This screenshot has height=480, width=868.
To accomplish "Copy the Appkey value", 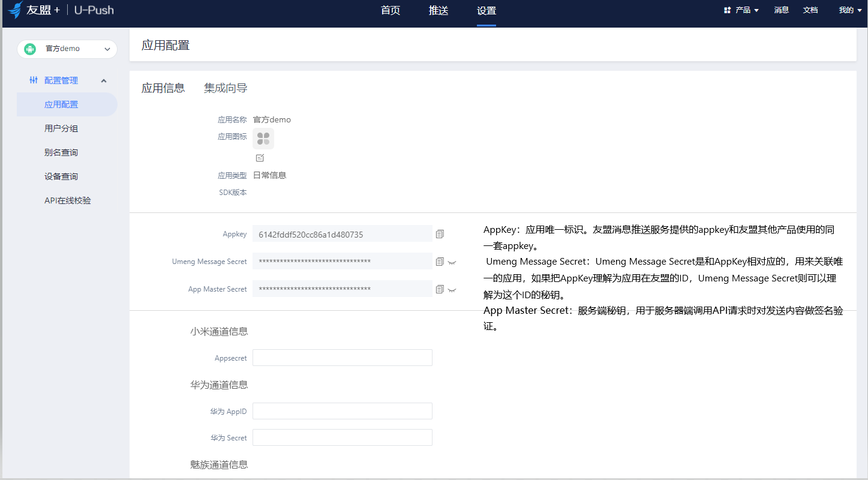I will [x=440, y=234].
